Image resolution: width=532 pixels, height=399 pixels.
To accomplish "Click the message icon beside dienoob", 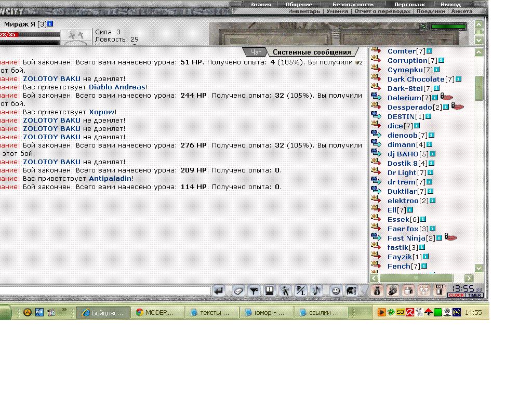I will tap(376, 135).
